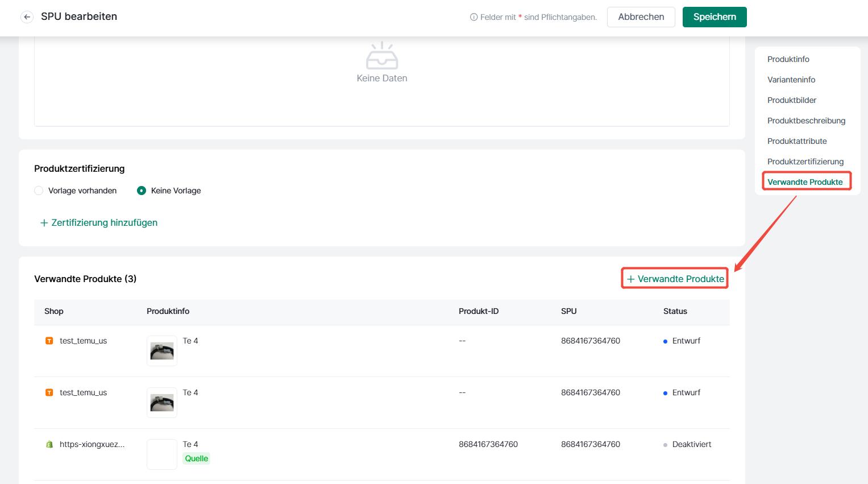Open product thumbnail in first Te 4 row
Viewport: 868px width, 484px height.
(x=162, y=351)
